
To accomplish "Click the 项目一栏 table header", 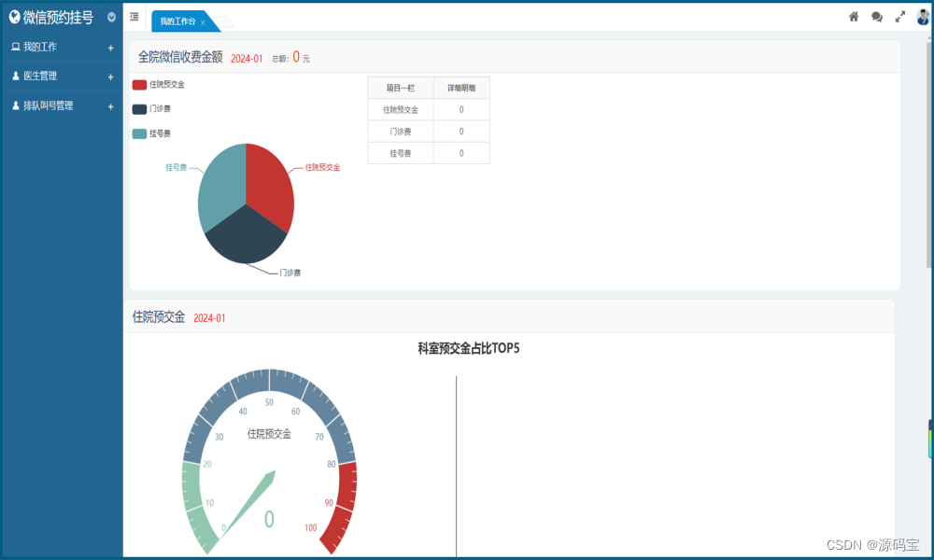I will [401, 88].
